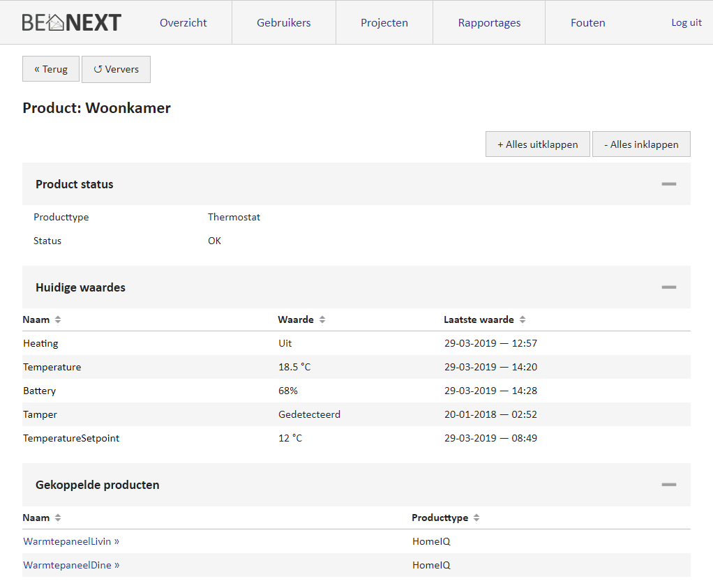Screen dimensions: 713x588
Task: Click HomeIQ type for WarmtepaneelDine
Action: point(432,565)
